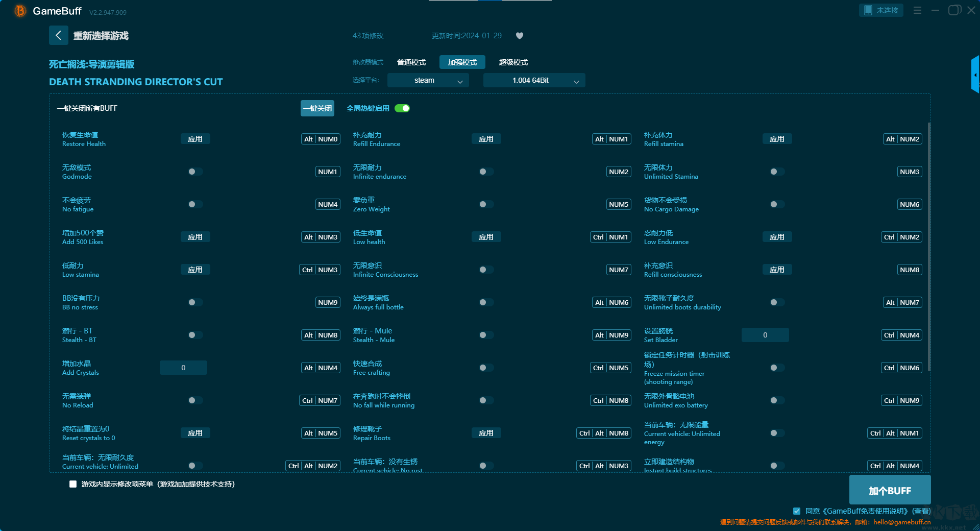Enable Stealth - BT toggle
Viewport: 980px width, 531px height.
point(195,335)
